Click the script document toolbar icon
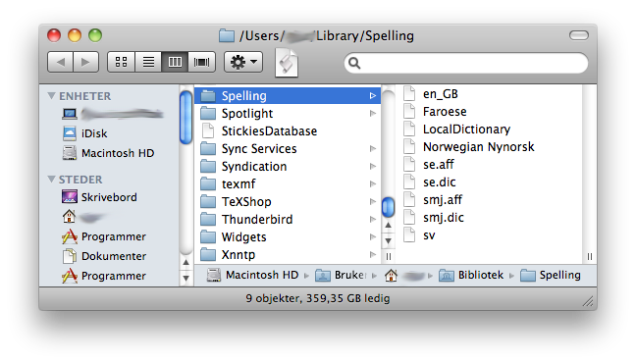 [287, 63]
